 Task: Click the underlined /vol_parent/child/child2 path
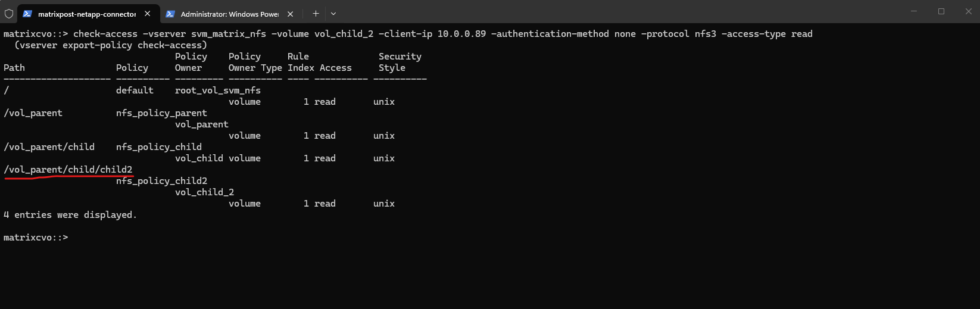(x=68, y=170)
